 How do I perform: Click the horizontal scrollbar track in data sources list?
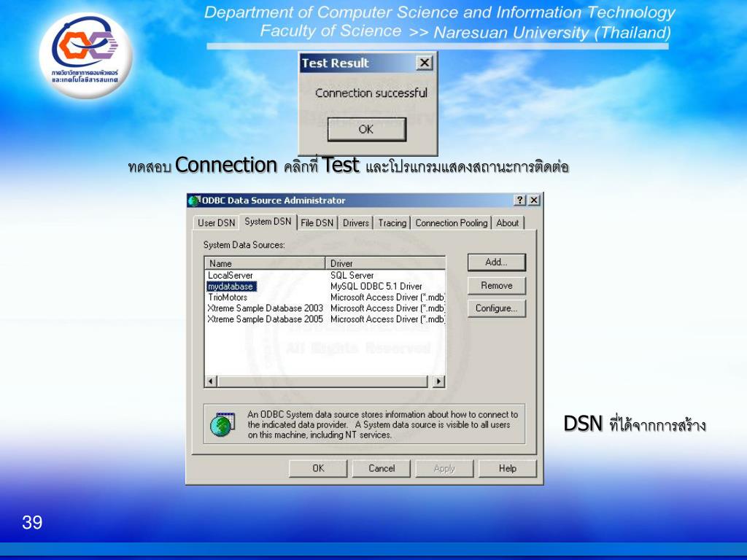[322, 381]
